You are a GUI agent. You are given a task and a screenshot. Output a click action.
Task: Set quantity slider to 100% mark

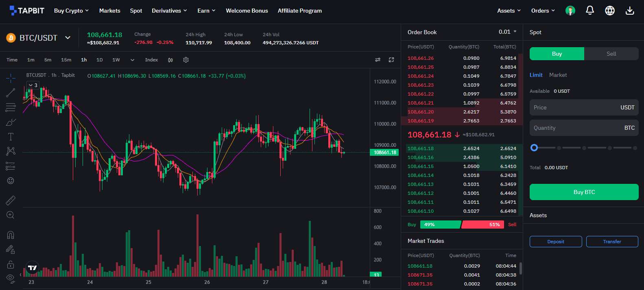[635, 148]
